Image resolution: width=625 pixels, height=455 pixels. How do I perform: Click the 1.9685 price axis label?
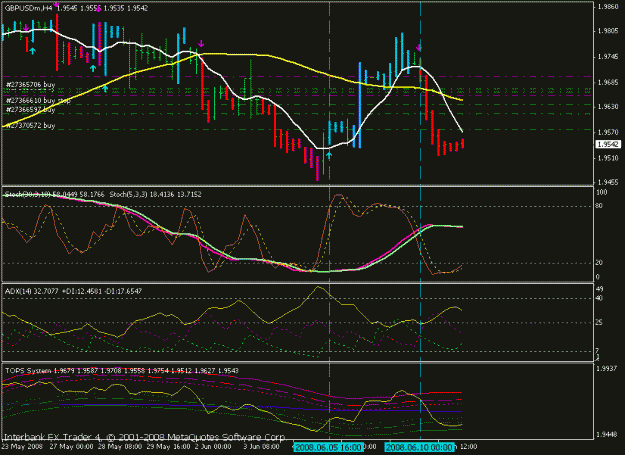tap(608, 82)
